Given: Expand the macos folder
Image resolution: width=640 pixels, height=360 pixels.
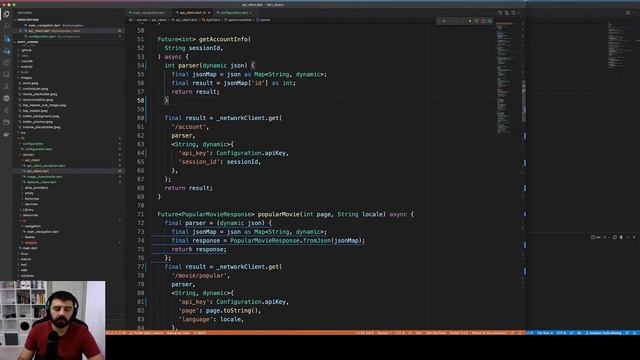Looking at the screenshot, I should [26, 259].
